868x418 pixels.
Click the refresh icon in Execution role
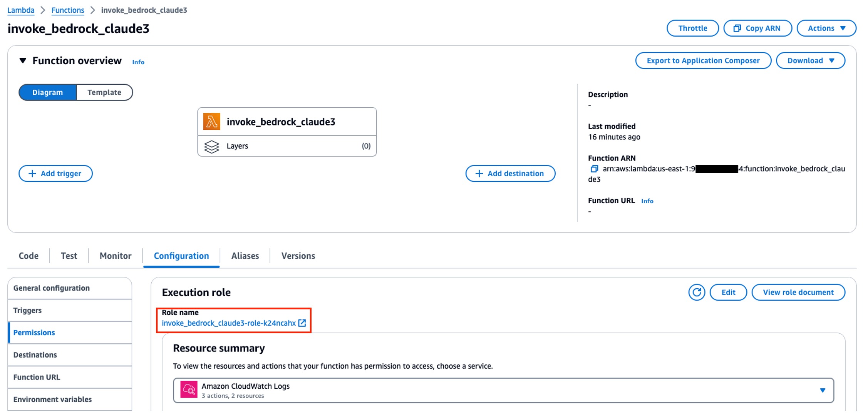tap(696, 292)
